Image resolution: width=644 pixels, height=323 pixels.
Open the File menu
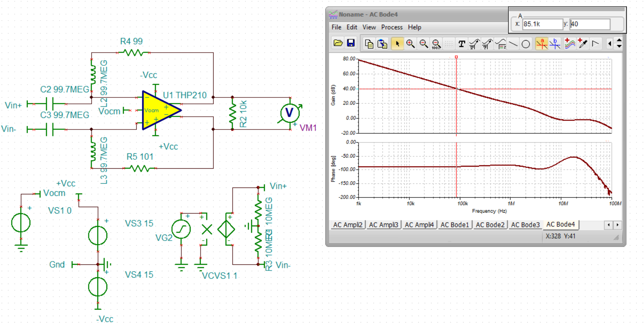coord(336,27)
